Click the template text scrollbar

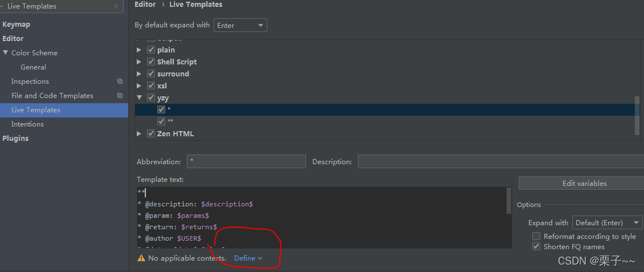tap(510, 201)
